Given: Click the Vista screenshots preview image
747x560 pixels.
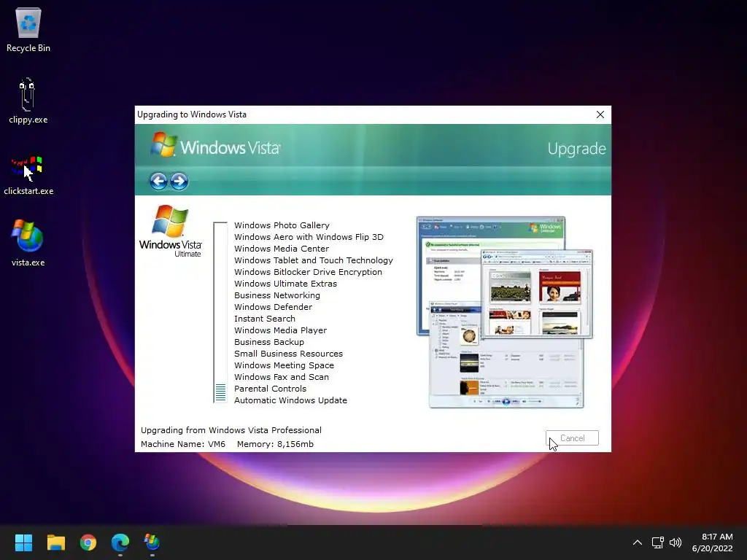Looking at the screenshot, I should click(505, 312).
